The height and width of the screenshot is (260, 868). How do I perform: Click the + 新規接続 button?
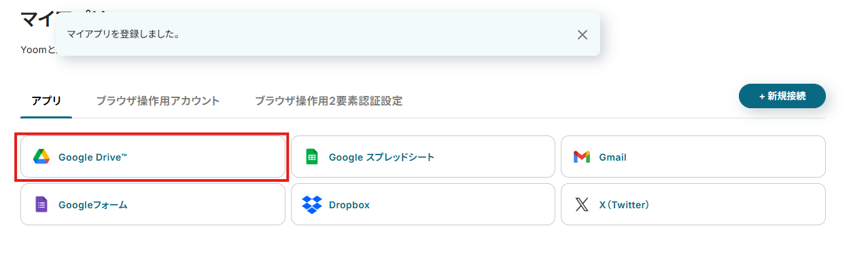(x=782, y=96)
